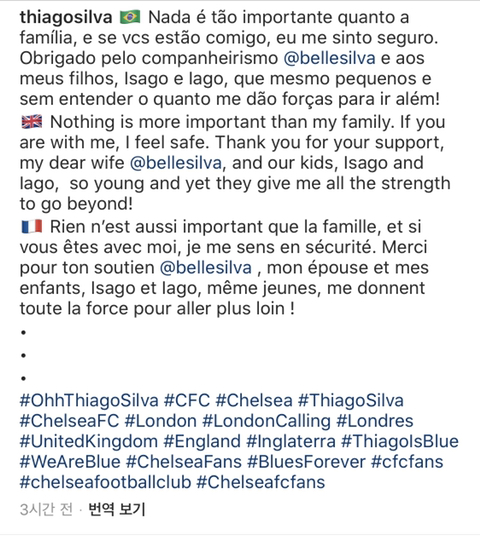Viewport: 480px width, 540px height.
Task: Open the #LondonCalling hashtag
Action: pyautogui.click(x=266, y=421)
